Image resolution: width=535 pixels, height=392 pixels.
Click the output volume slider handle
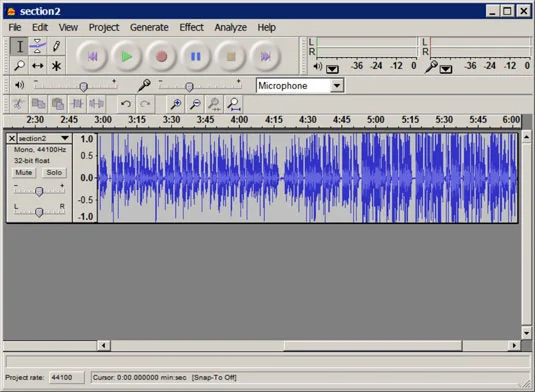coord(84,87)
